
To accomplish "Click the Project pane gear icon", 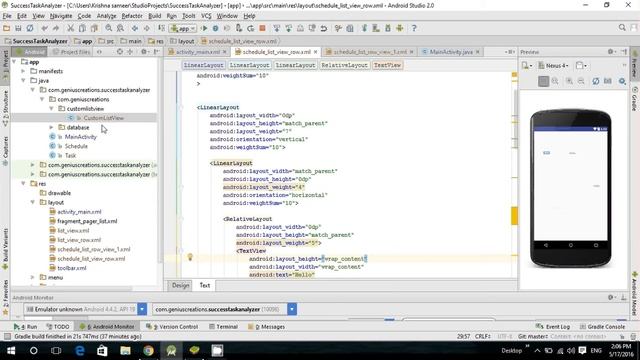I will click(x=144, y=52).
